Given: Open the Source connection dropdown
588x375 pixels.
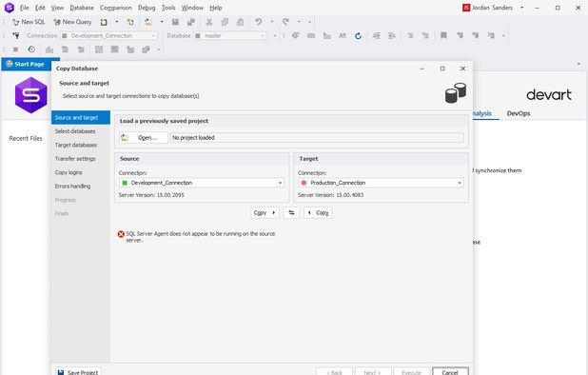Looking at the screenshot, I should pos(202,183).
